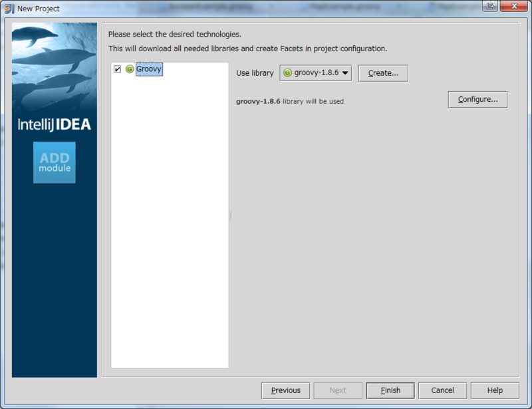The width and height of the screenshot is (532, 409).
Task: Click the Groovy icon inside the library combo box
Action: click(287, 72)
